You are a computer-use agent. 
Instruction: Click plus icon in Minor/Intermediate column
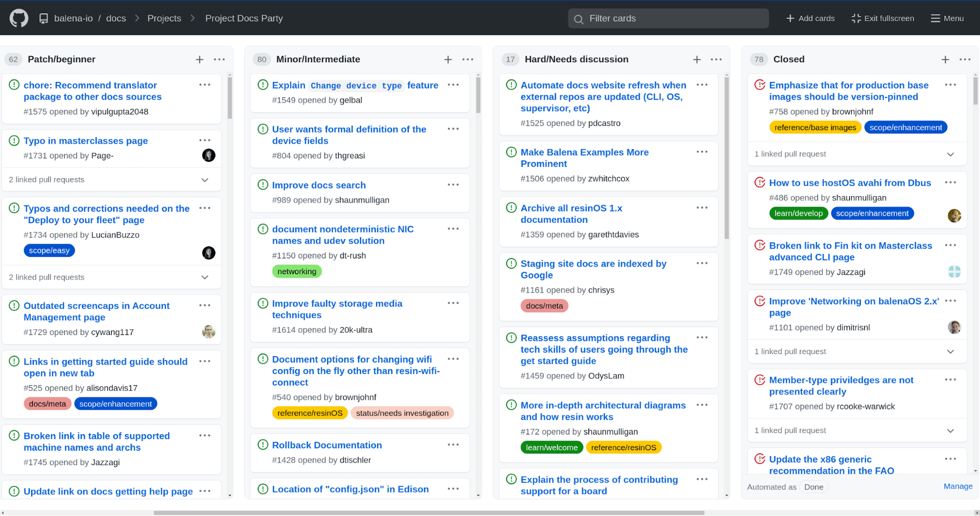coord(448,59)
